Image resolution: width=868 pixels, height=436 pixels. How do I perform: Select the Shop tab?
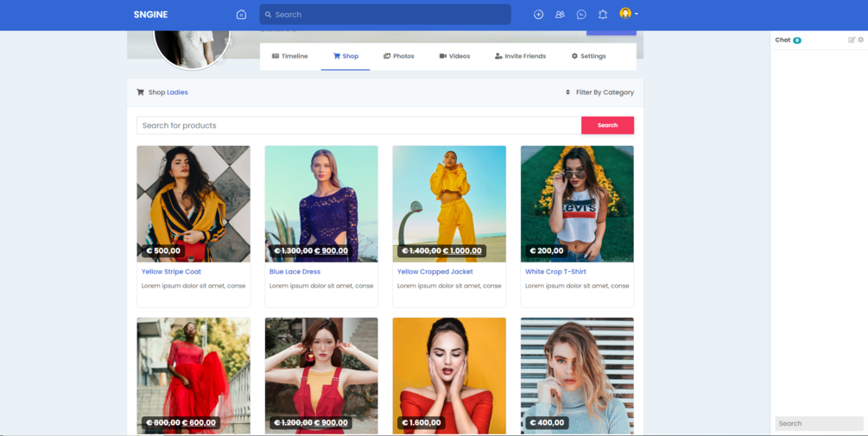click(x=345, y=56)
